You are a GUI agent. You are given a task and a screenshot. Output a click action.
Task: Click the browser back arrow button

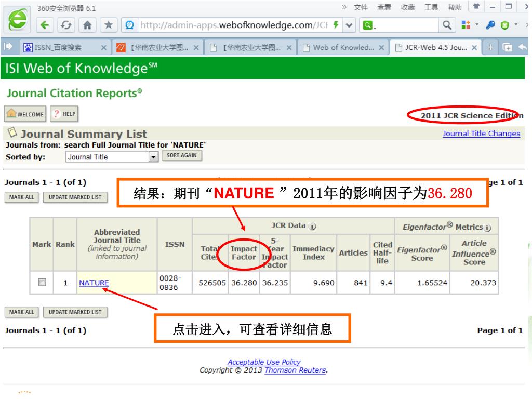[45, 25]
